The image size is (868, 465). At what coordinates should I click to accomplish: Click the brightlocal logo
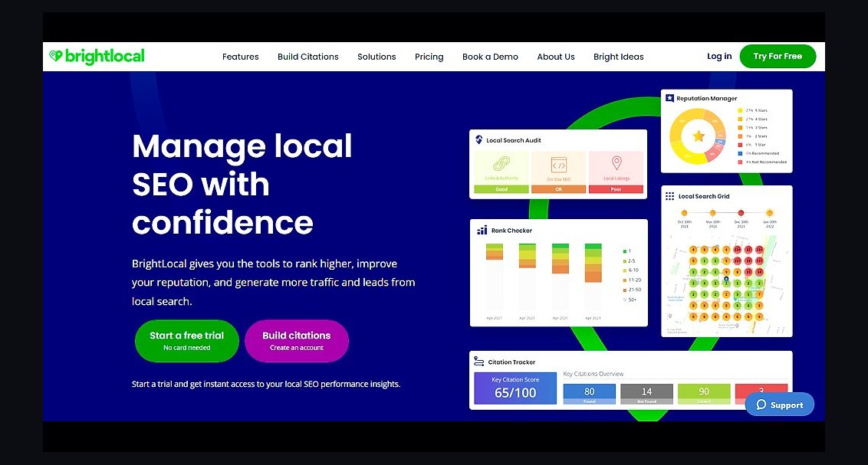pyautogui.click(x=97, y=57)
